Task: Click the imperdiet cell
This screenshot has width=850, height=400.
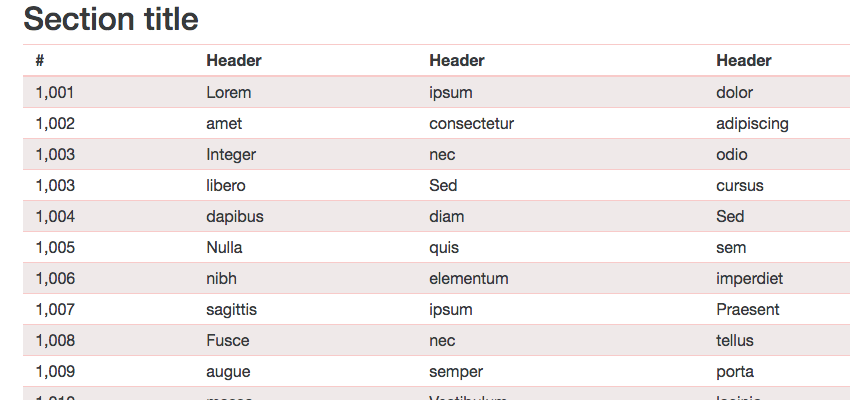Action: [750, 279]
